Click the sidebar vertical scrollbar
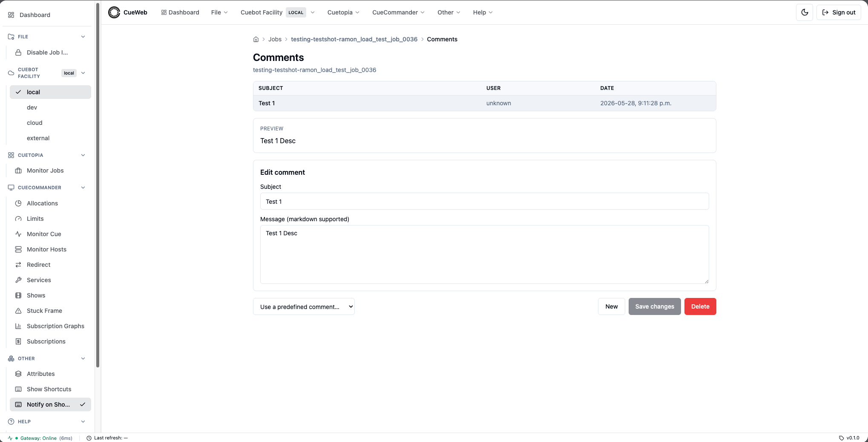The height and width of the screenshot is (442, 868). coord(98,185)
